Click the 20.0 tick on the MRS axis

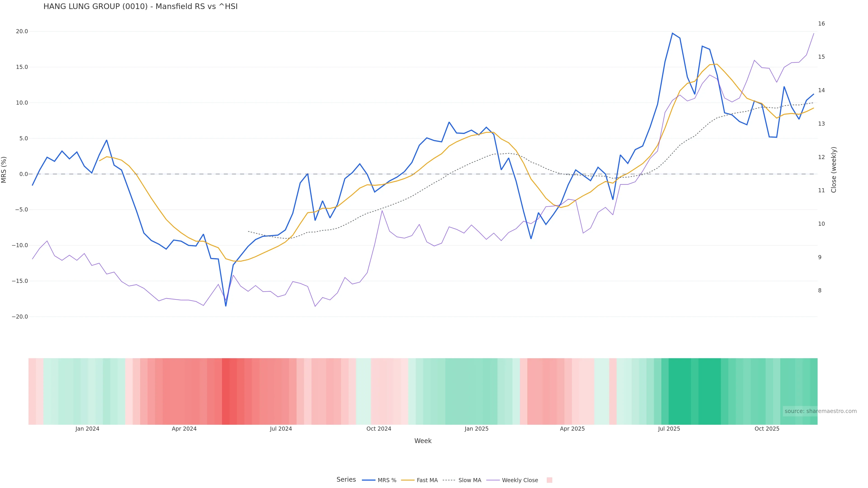[22, 32]
